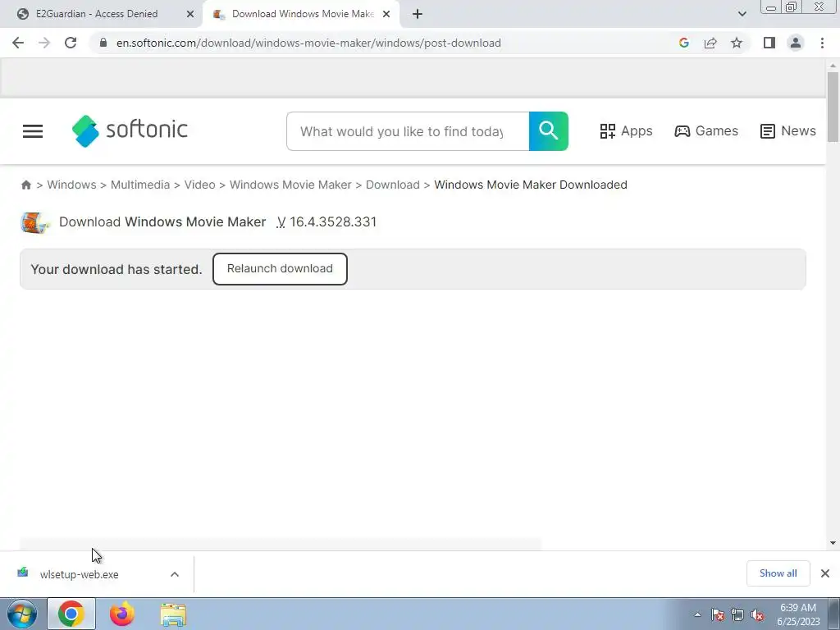Viewport: 840px width, 630px height.
Task: Click 'Your download has started.' text
Action: [x=116, y=269]
